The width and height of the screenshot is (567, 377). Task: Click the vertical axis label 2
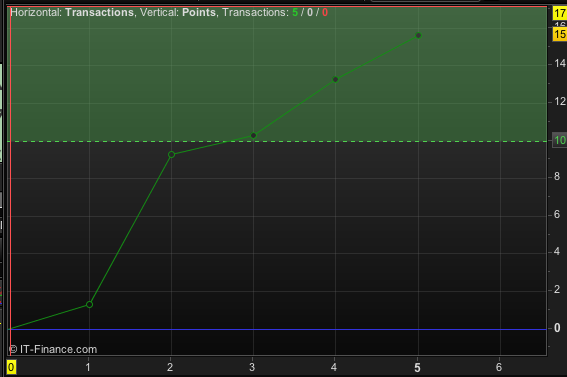pos(557,290)
